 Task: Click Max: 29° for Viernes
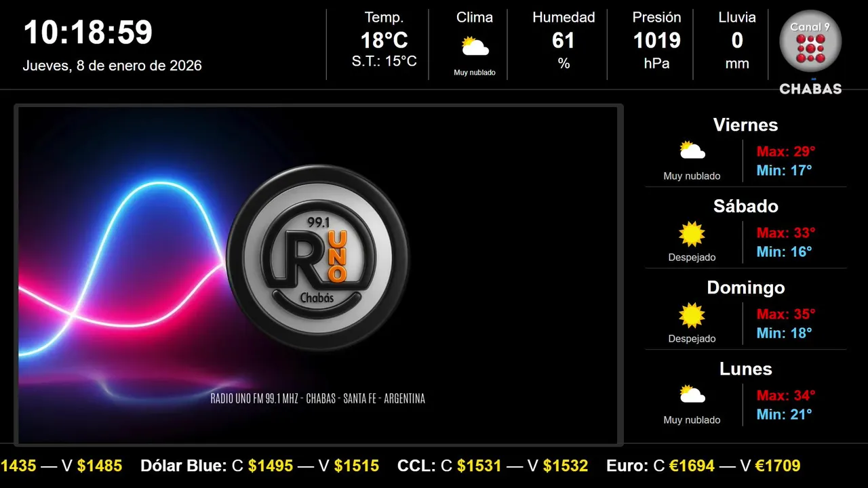click(x=786, y=151)
